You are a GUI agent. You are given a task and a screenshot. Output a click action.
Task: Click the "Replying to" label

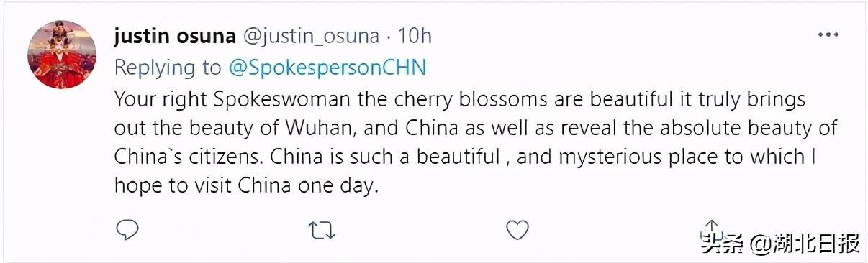pyautogui.click(x=168, y=68)
